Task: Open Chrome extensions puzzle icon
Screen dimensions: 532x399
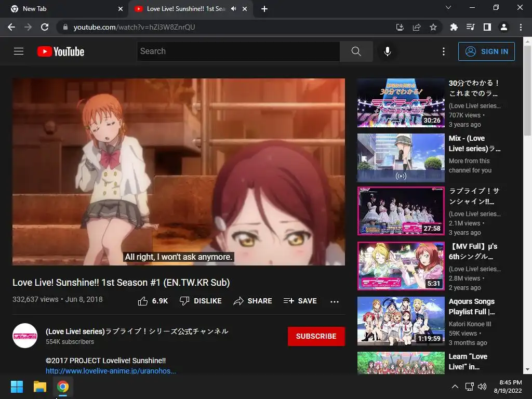Action: pyautogui.click(x=454, y=27)
